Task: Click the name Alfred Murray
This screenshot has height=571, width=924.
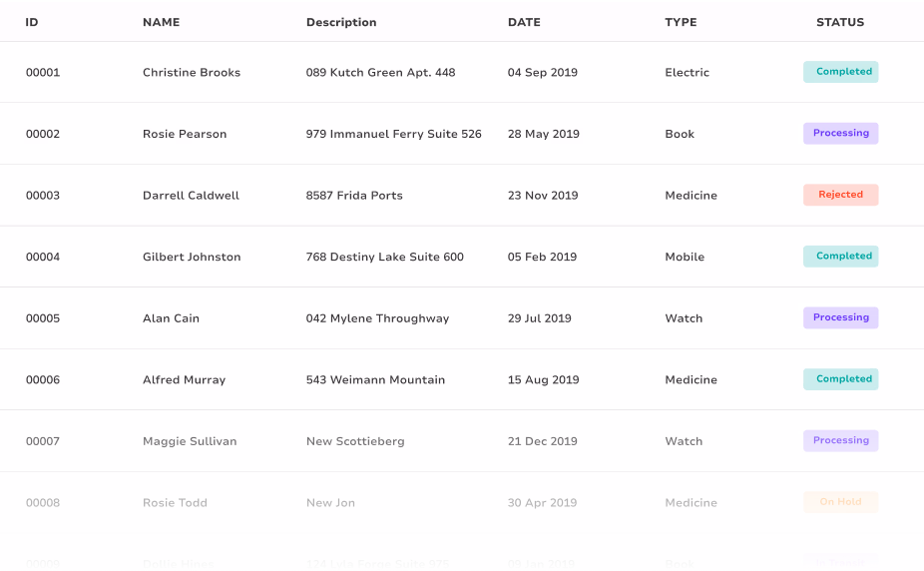Action: click(184, 380)
